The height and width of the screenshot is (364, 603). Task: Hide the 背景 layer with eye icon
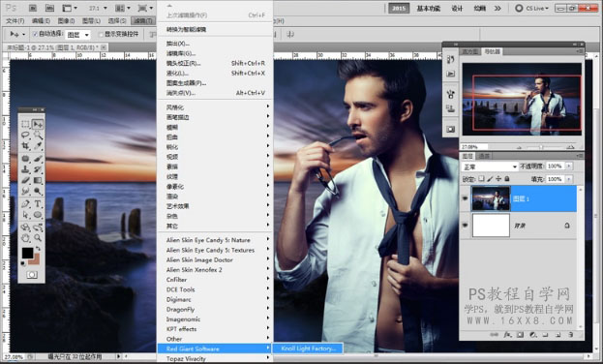click(x=465, y=226)
